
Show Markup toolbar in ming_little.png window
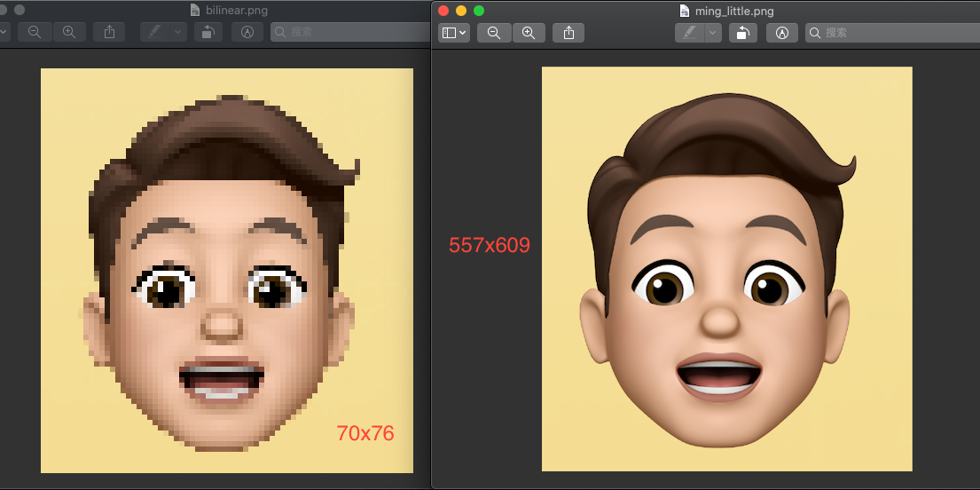(x=782, y=33)
